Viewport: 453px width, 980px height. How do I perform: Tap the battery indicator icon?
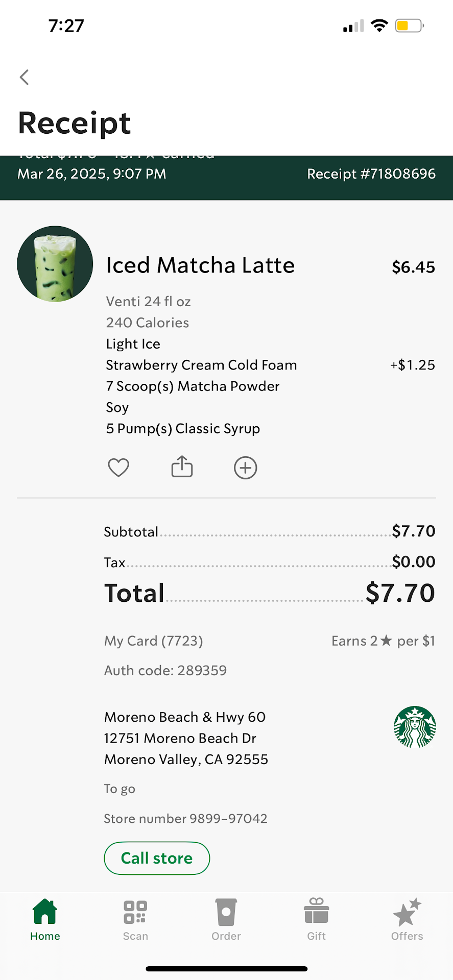409,26
